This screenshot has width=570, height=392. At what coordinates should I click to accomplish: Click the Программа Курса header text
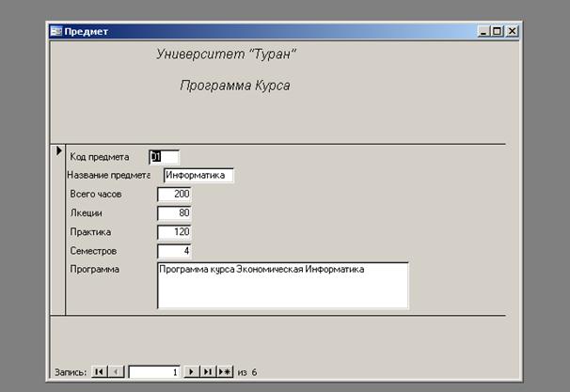(235, 86)
